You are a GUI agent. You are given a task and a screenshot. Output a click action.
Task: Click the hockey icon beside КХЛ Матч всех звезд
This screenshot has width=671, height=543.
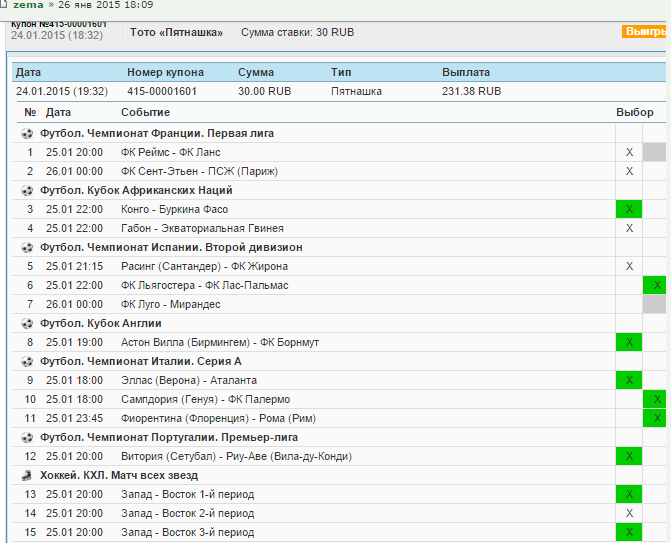[x=27, y=475]
